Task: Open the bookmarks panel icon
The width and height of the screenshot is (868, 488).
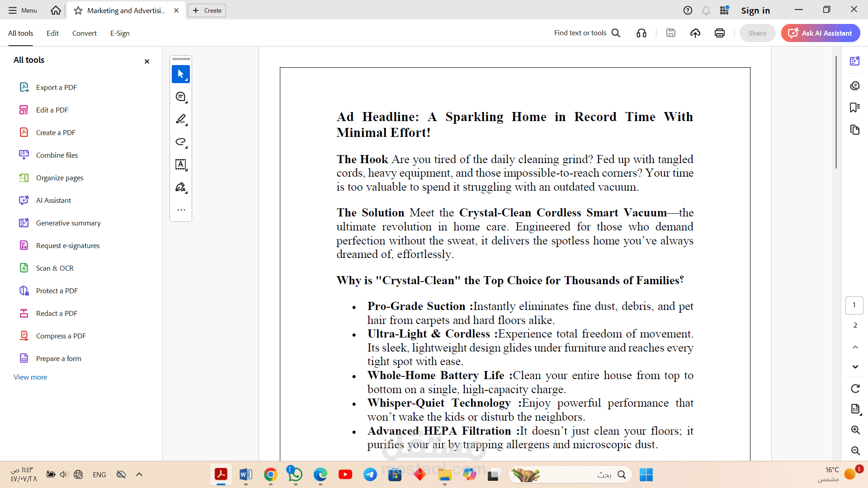Action: click(x=854, y=108)
